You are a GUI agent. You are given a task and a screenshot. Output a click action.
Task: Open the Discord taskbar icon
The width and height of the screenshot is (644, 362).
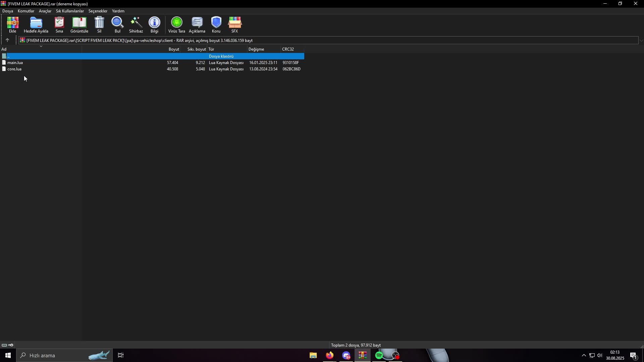coord(346,355)
